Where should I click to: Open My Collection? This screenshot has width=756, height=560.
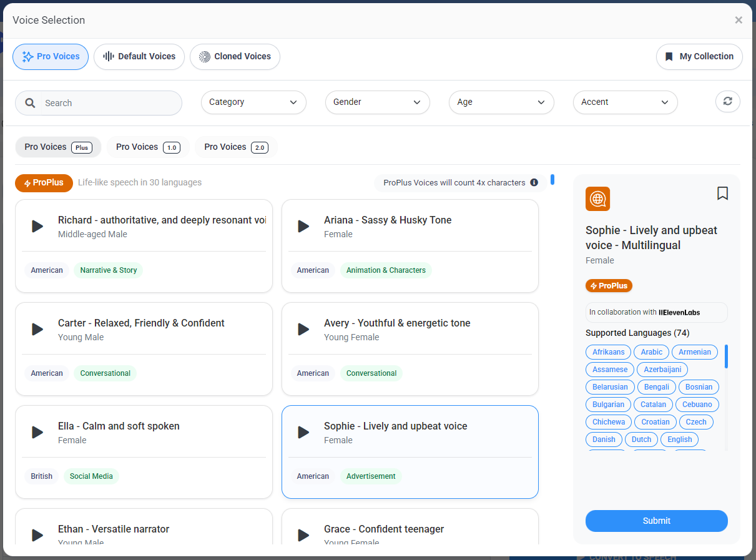699,57
